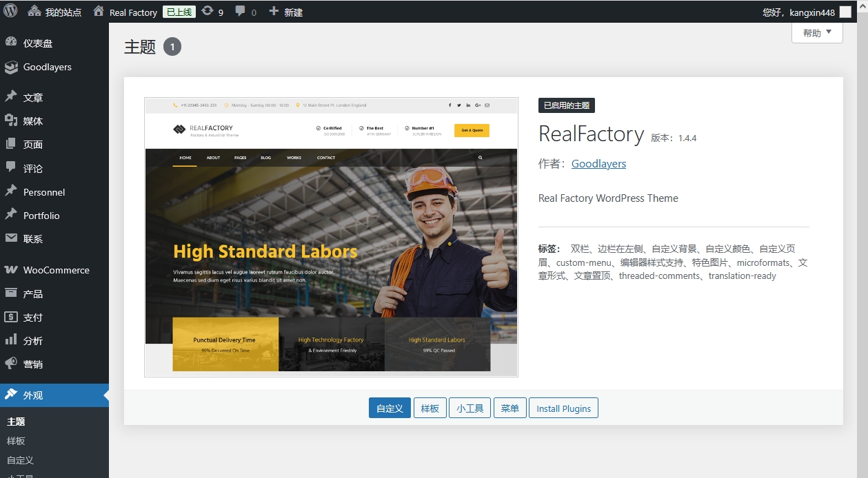Click the 标签 tags list text

coord(673,262)
